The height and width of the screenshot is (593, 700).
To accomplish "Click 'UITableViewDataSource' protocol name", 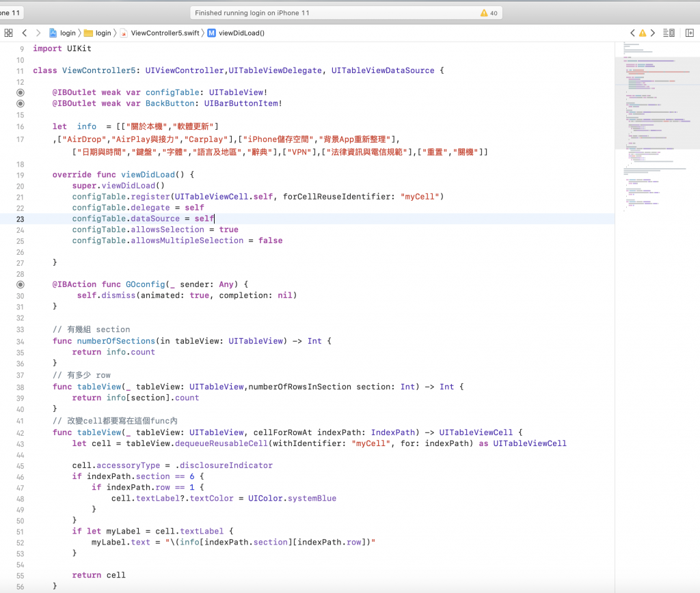I will click(x=383, y=70).
